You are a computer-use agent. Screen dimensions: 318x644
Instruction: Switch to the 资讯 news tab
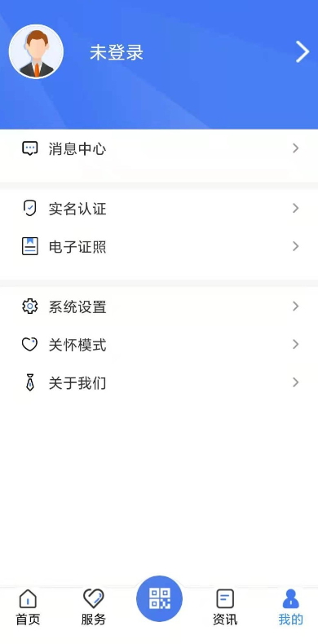click(x=225, y=607)
